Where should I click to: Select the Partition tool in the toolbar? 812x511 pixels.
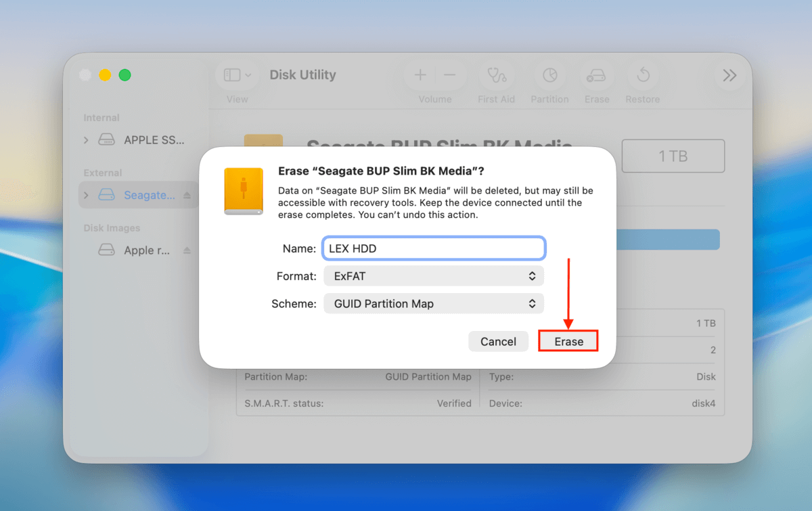(549, 76)
